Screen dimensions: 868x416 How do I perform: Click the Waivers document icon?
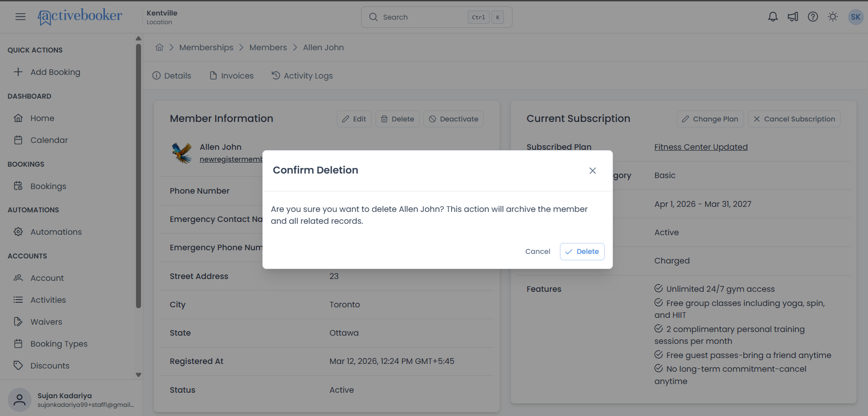[x=18, y=321]
